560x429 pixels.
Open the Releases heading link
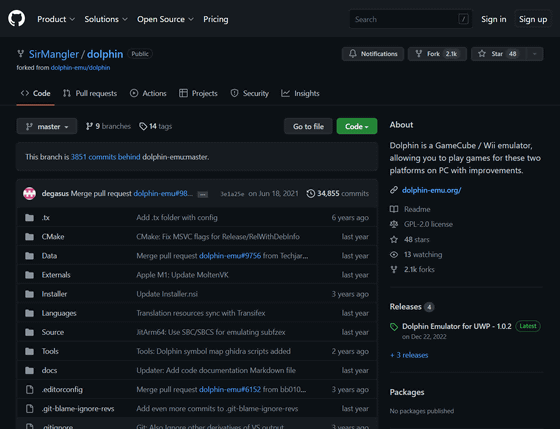[406, 307]
